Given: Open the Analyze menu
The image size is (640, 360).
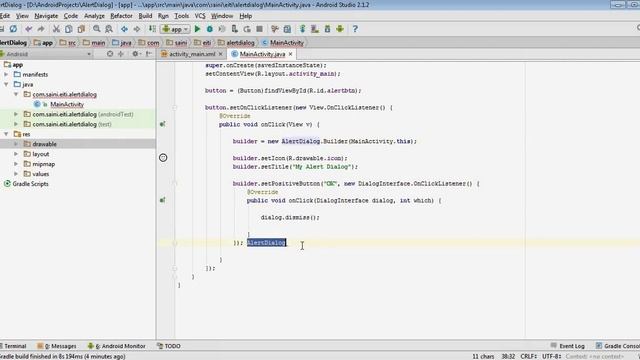Looking at the screenshot, I should pyautogui.click(x=94, y=16).
